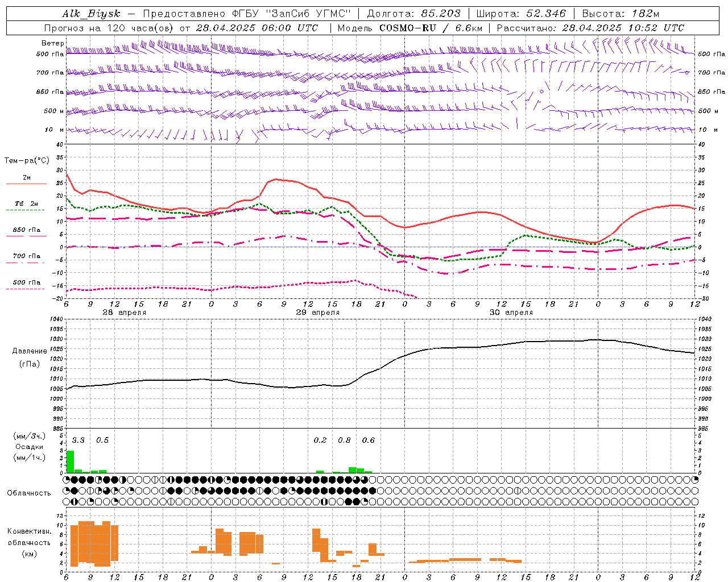
Task: Click the -20 temperature axis tick on left
Action: [x=59, y=298]
